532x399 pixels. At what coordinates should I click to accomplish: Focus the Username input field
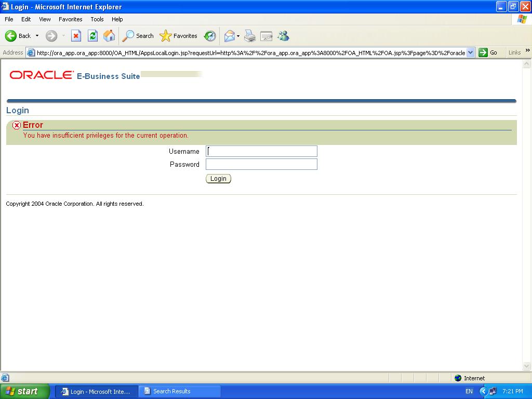tap(261, 151)
